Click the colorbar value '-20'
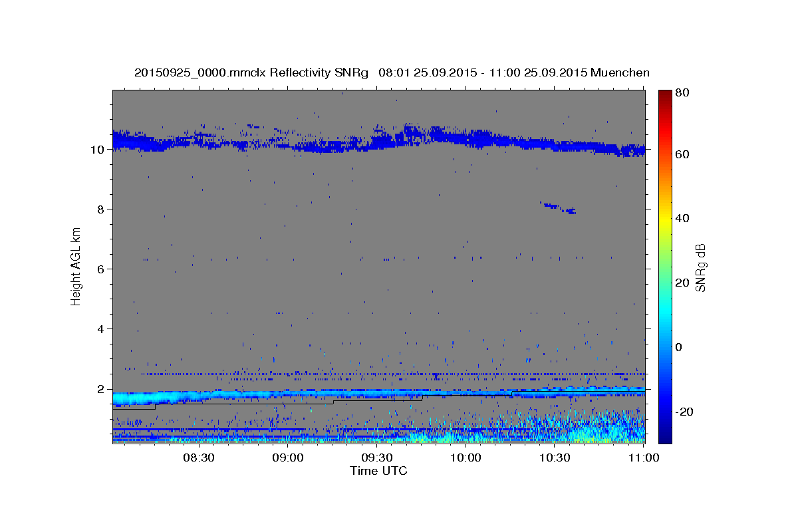 pyautogui.click(x=684, y=412)
